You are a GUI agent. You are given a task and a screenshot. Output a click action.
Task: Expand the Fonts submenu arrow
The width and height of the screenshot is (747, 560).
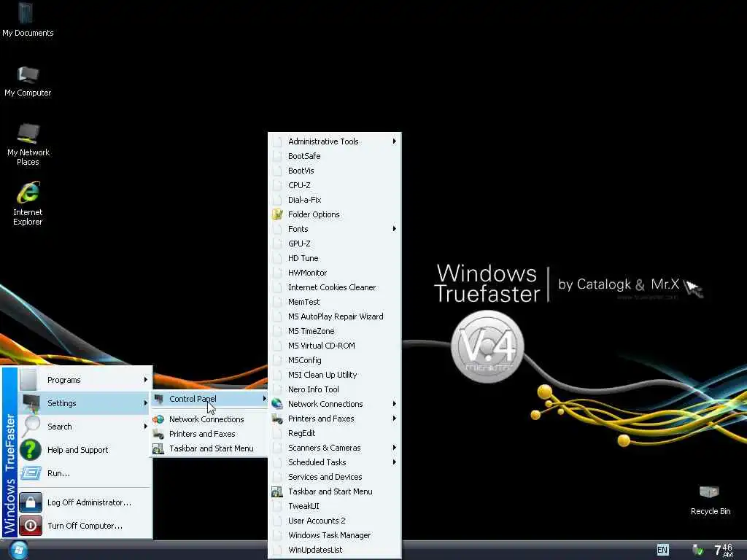coord(394,228)
